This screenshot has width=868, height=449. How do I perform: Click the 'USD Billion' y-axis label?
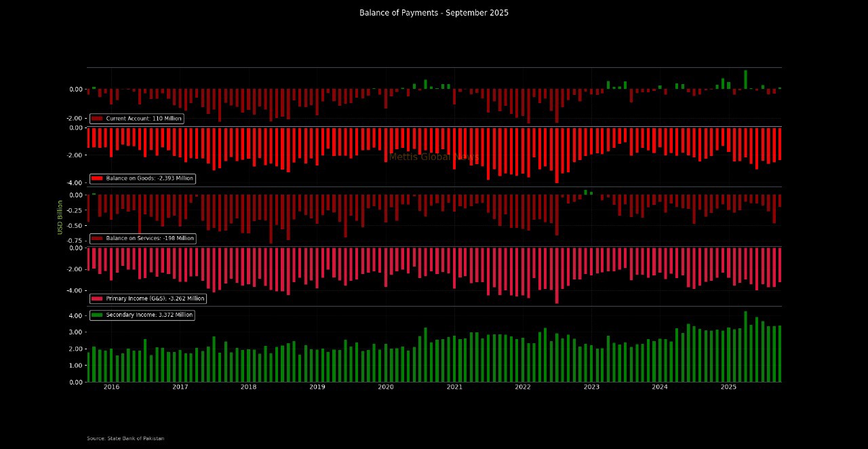[60, 217]
